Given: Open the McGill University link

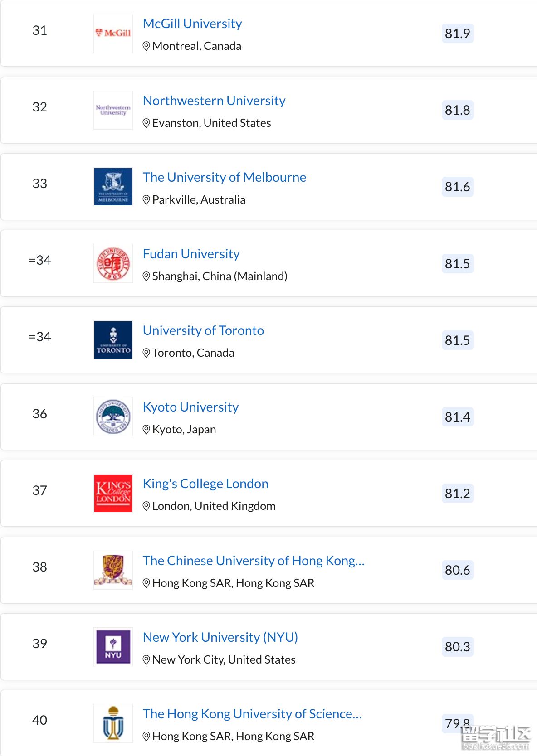Looking at the screenshot, I should point(192,24).
